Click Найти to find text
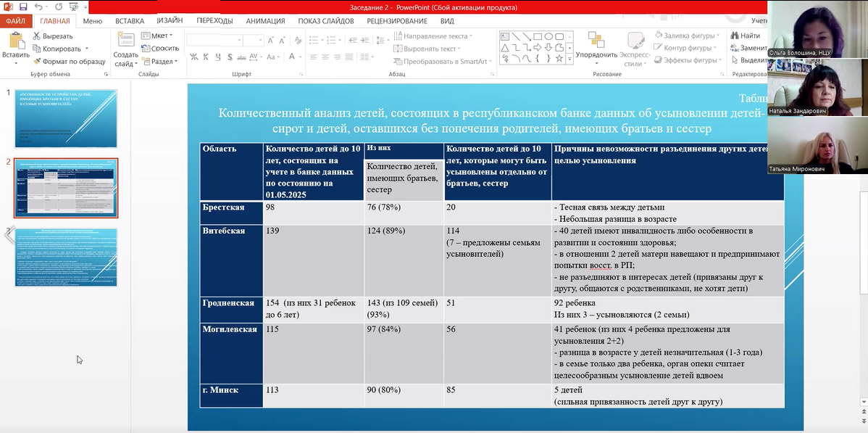 click(745, 36)
